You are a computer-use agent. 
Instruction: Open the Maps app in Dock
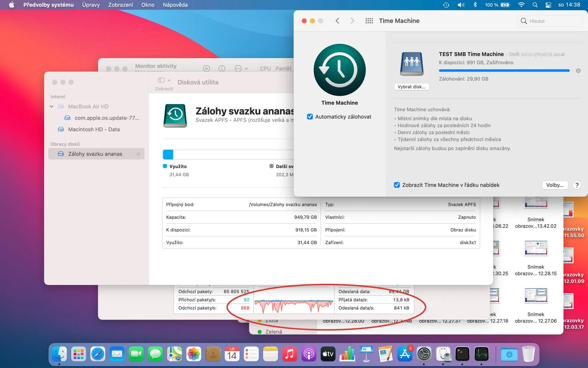tap(175, 354)
